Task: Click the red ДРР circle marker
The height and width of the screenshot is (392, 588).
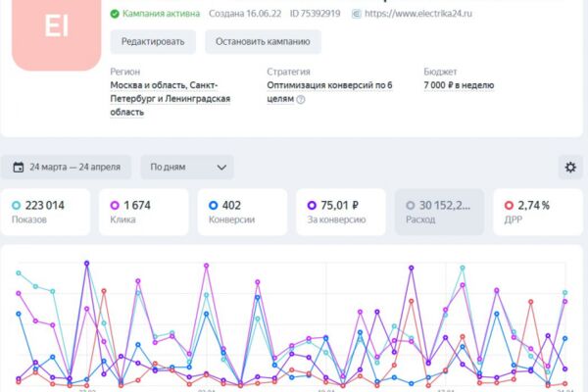Action: (x=509, y=205)
